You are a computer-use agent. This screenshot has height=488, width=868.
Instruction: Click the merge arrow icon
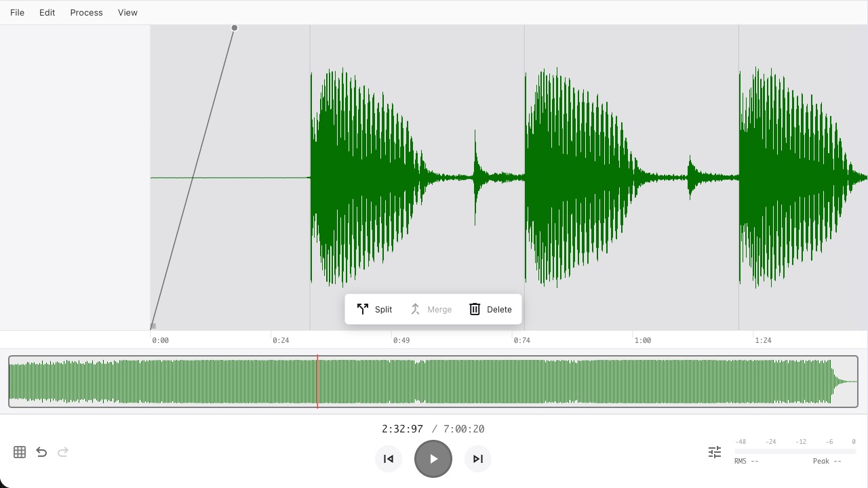tap(416, 309)
